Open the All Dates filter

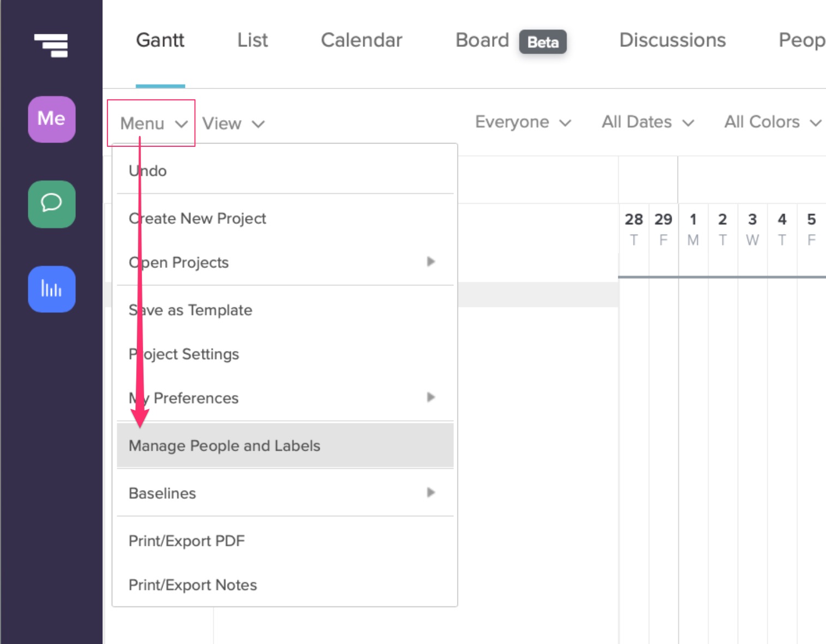[x=647, y=122]
